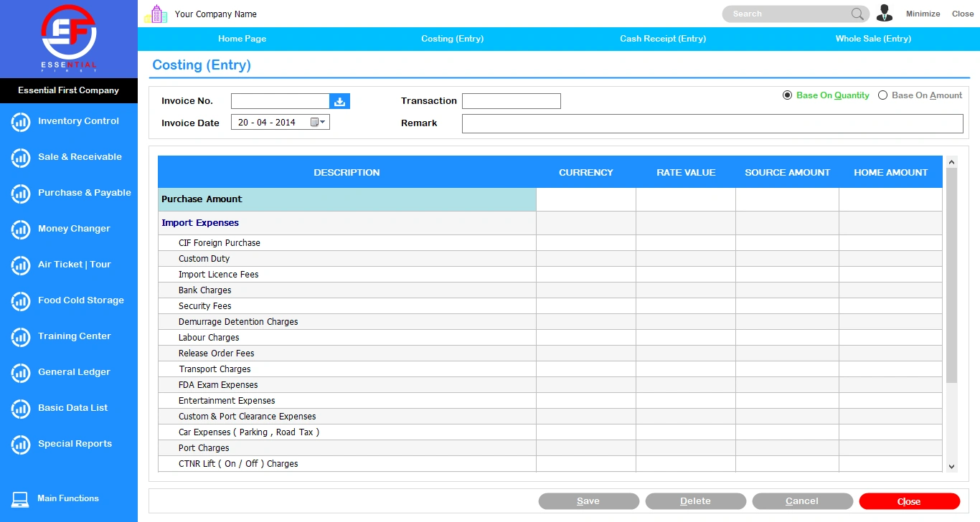Select the Import Licence Fees row
The image size is (980, 522).
(x=550, y=275)
